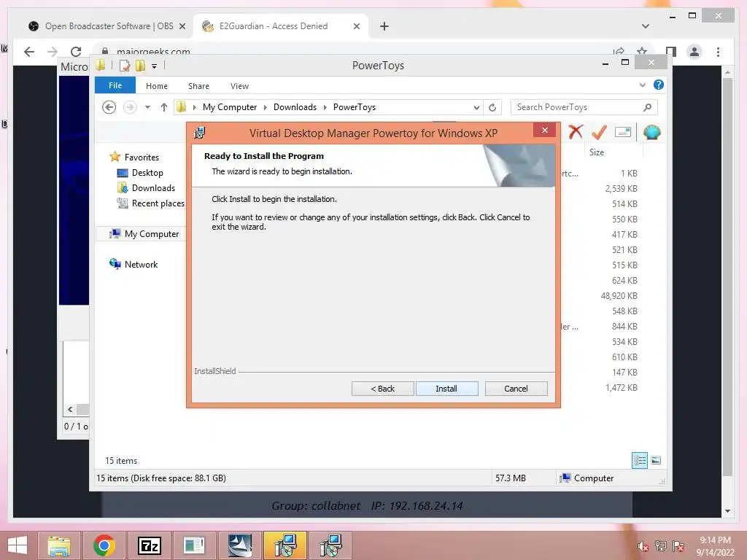Go Back in the installer wizard
Screen dimensions: 747x560
[x=382, y=389]
